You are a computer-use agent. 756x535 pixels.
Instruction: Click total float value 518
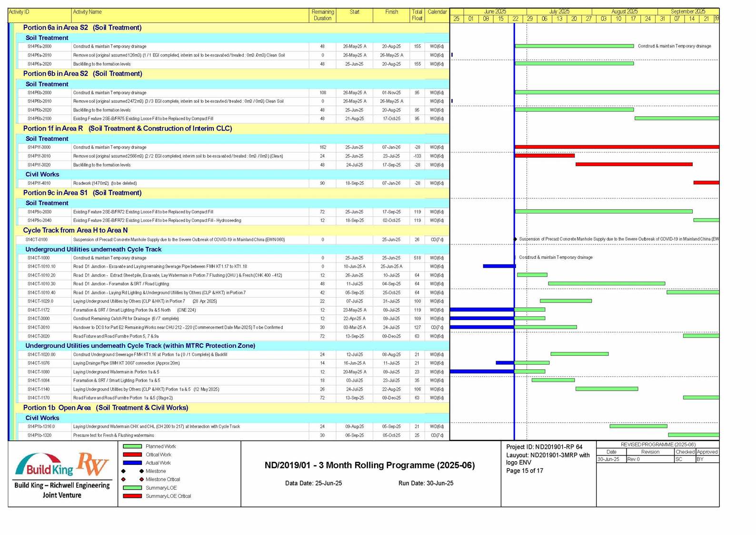pos(417,258)
